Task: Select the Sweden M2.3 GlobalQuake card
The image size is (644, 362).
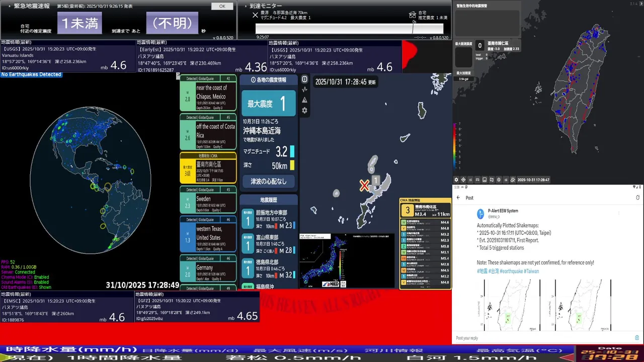Action: pos(208,201)
